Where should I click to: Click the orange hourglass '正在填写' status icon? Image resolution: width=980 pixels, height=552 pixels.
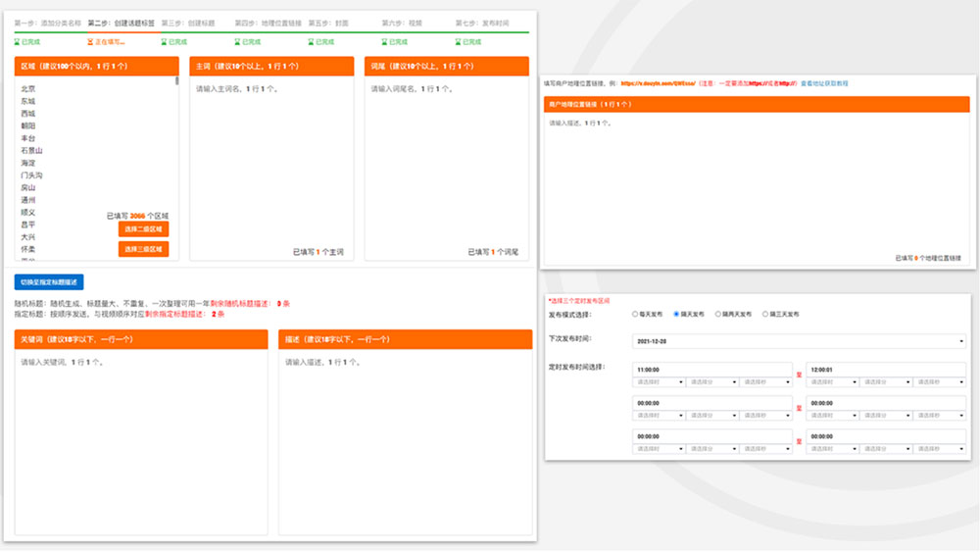(x=90, y=42)
